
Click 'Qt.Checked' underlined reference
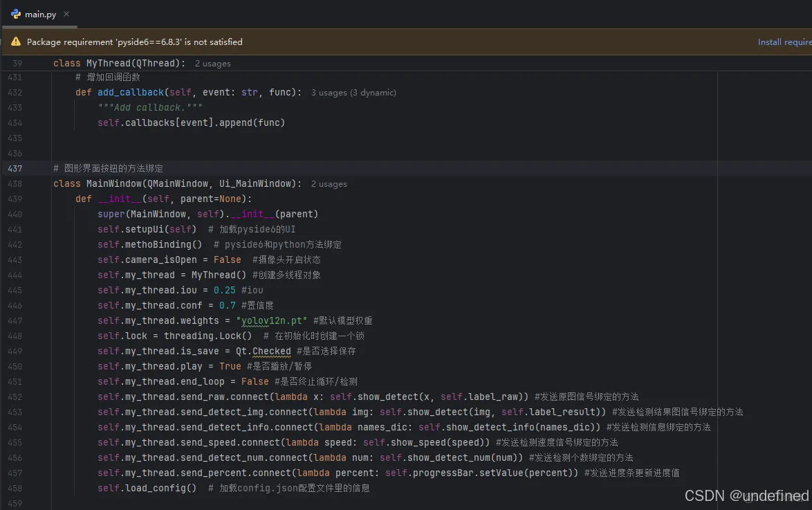tap(263, 352)
